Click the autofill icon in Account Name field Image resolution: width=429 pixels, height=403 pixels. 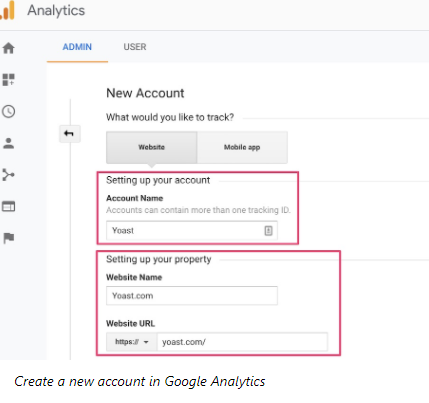[268, 230]
